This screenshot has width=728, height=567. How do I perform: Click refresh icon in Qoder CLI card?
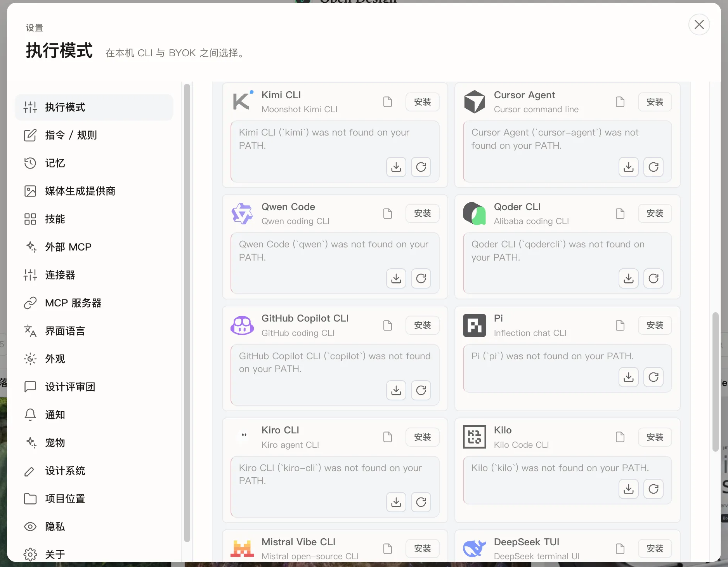[653, 278]
